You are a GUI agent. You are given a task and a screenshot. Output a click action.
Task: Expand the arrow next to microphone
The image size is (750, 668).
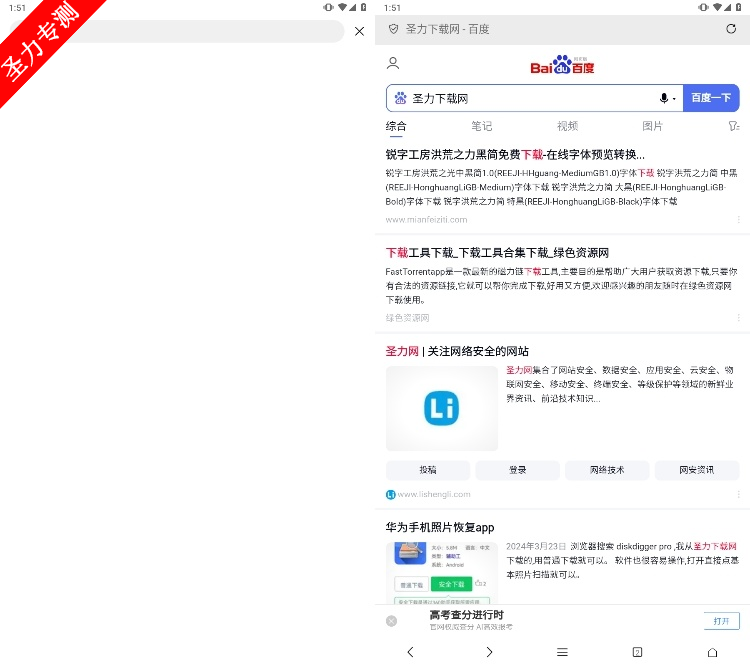pos(674,99)
